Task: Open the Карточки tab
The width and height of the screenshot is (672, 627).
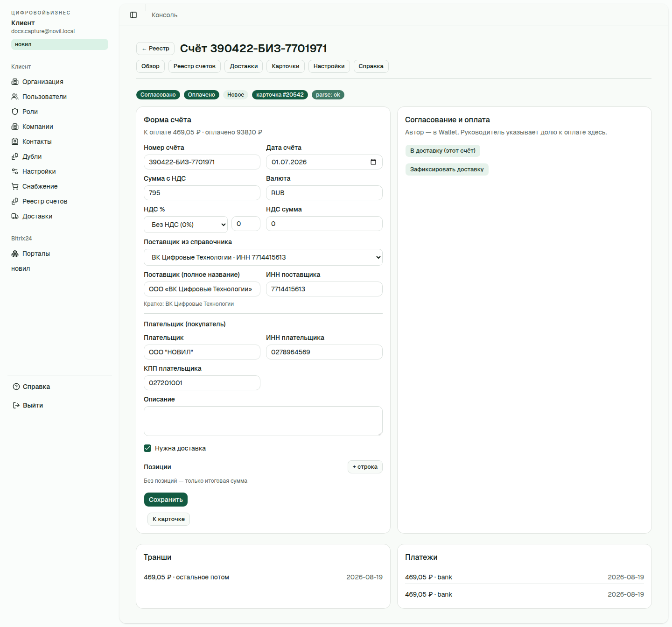Action: tap(286, 66)
